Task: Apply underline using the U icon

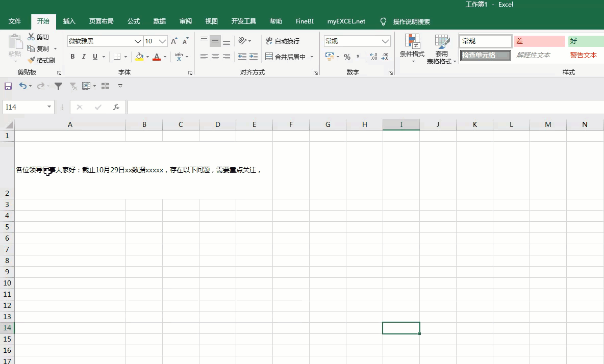Action: coord(94,57)
